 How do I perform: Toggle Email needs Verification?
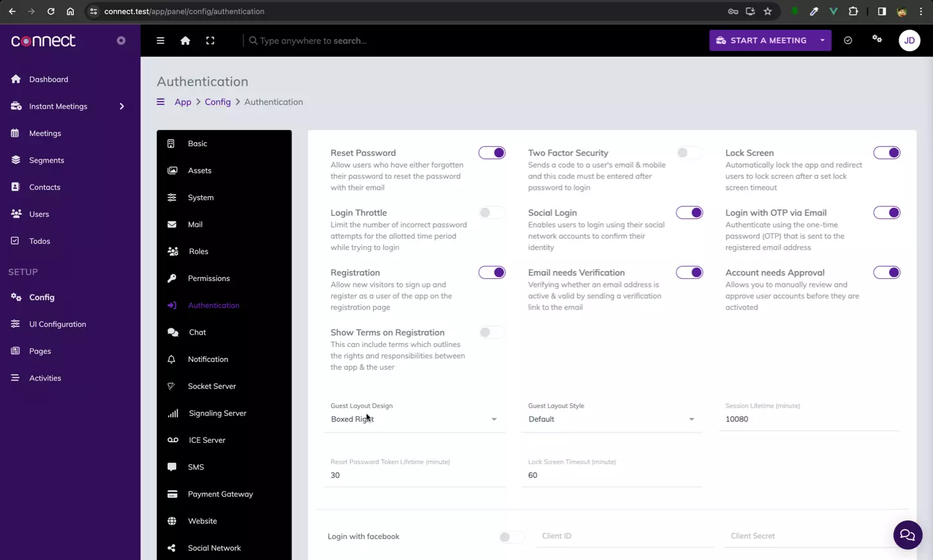point(689,273)
